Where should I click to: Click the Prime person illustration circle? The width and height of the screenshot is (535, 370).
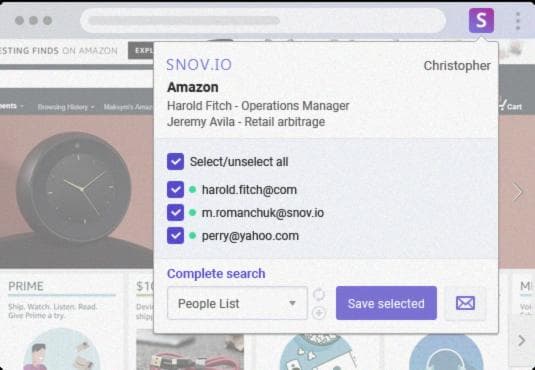coord(61,349)
